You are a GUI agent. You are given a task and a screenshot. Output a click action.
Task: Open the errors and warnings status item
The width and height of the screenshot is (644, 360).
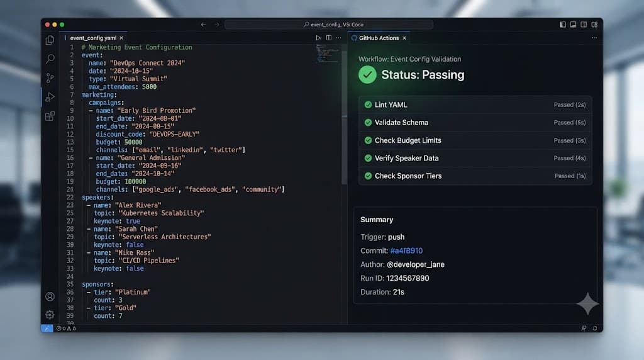[66, 329]
